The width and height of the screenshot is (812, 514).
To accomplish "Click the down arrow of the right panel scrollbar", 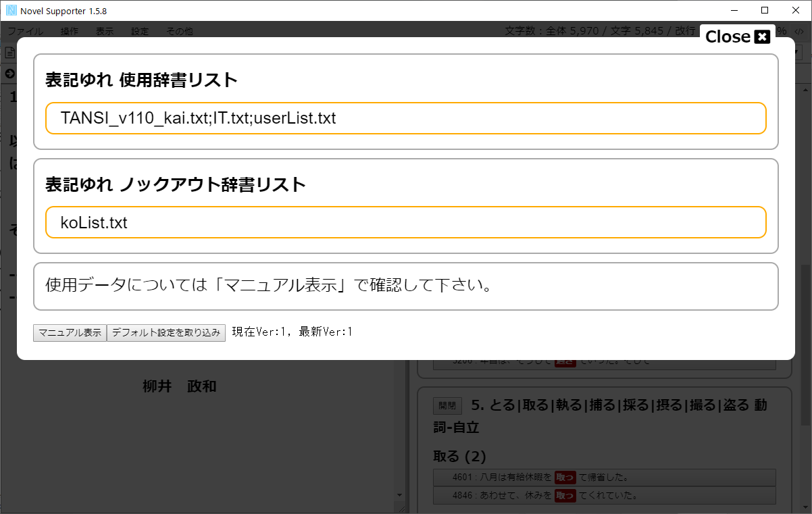I will tap(807, 507).
